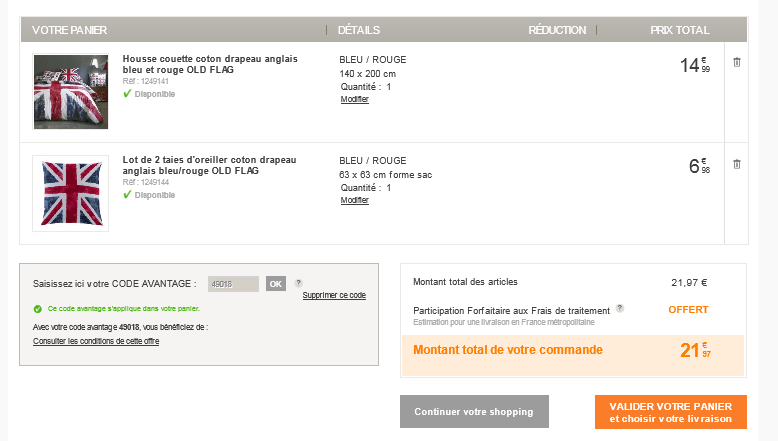Open the Housse couette OLD FLAG product title
The height and width of the screenshot is (441, 778).
pos(210,65)
